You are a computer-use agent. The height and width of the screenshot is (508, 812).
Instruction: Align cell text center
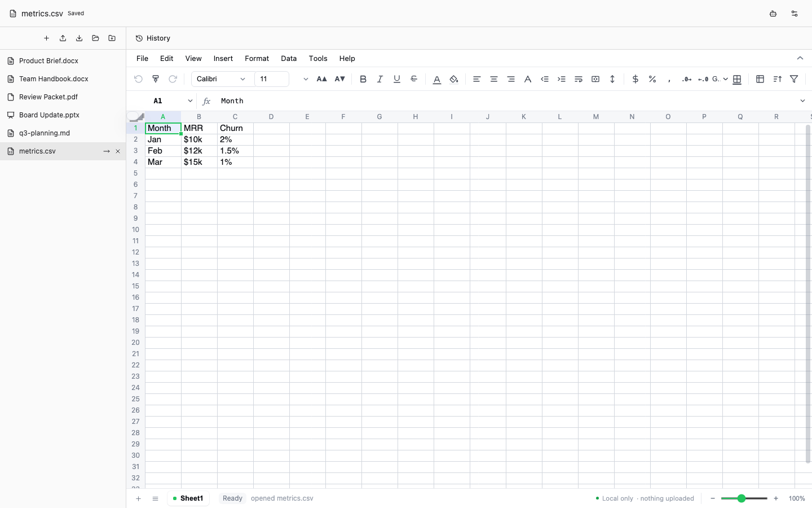494,79
